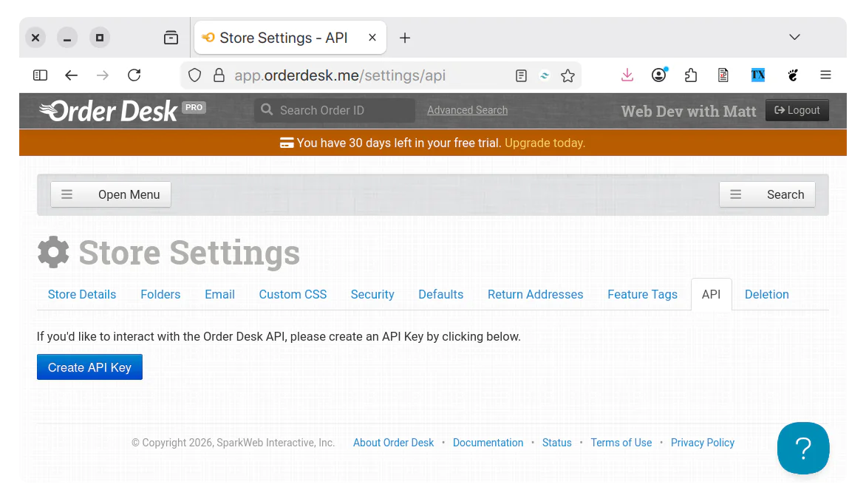Switch to the Feature Tags tab
The width and height of the screenshot is (866, 504).
point(642,294)
